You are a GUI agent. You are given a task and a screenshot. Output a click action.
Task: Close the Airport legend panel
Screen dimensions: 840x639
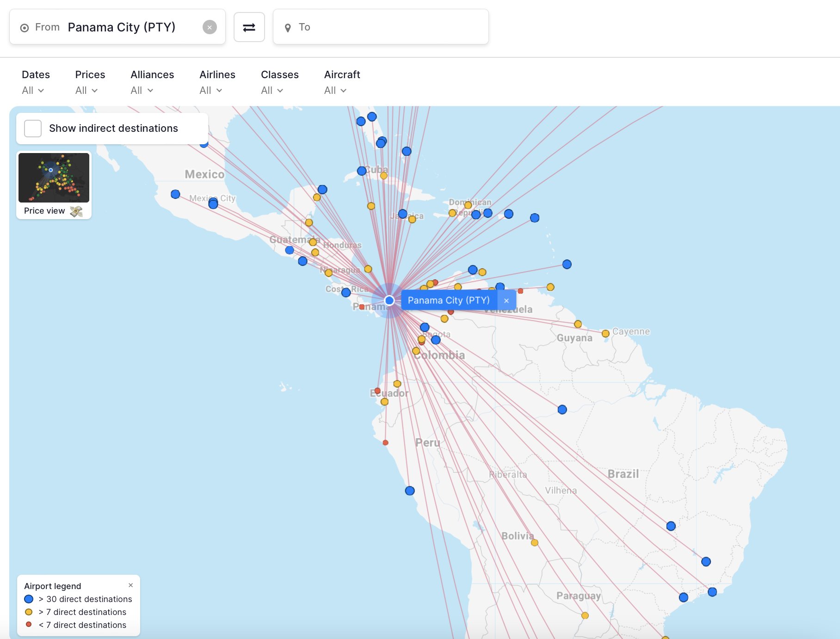131,585
